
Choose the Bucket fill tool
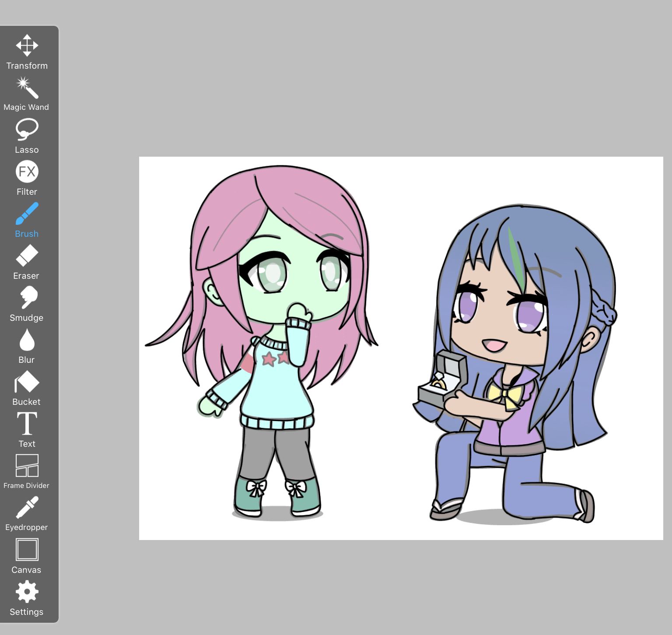27,388
